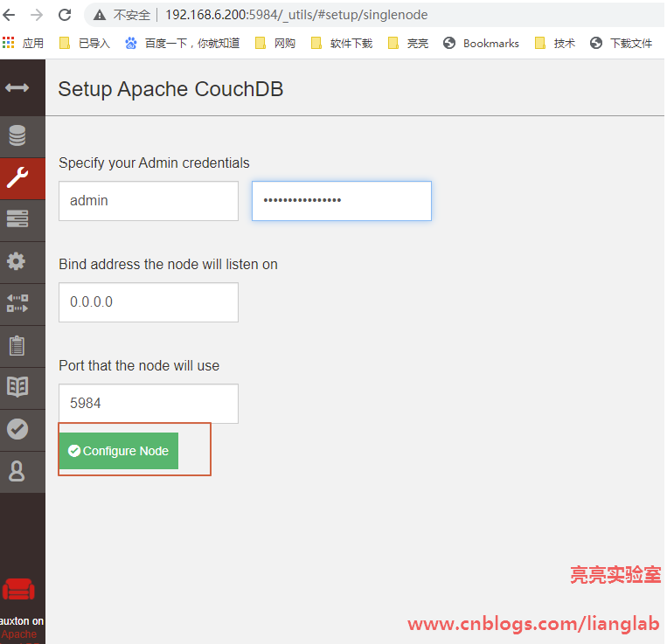667x644 pixels.
Task: Open the Replication arrows icon in the sidebar
Action: [17, 303]
